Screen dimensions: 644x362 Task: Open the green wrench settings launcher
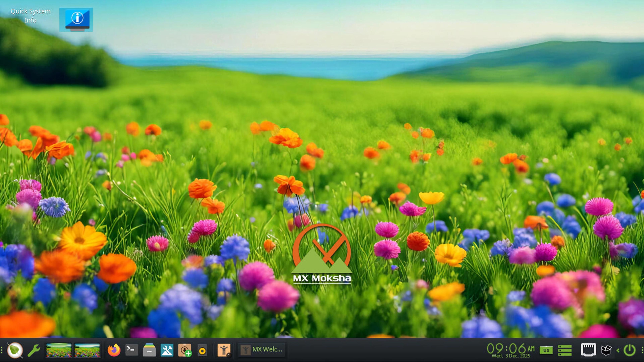point(34,350)
